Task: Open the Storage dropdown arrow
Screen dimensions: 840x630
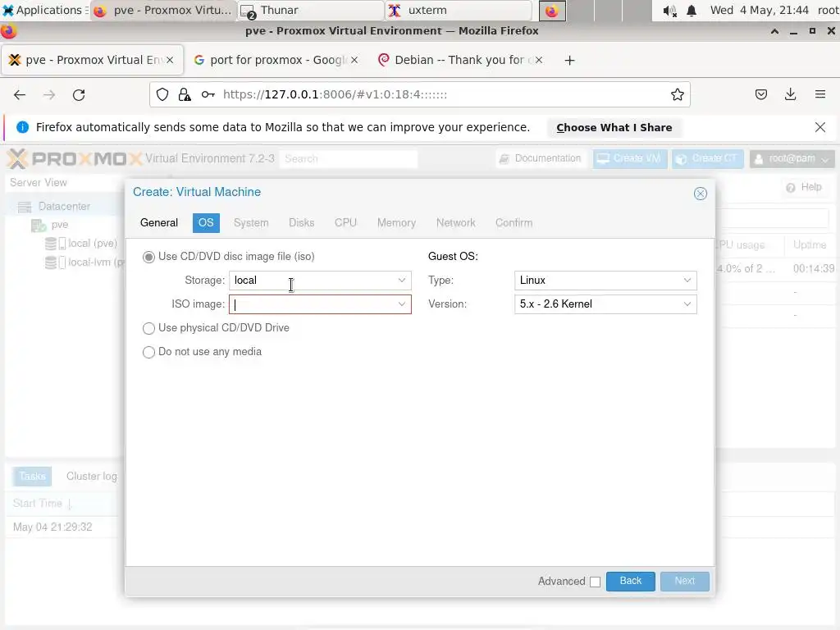Action: click(402, 281)
